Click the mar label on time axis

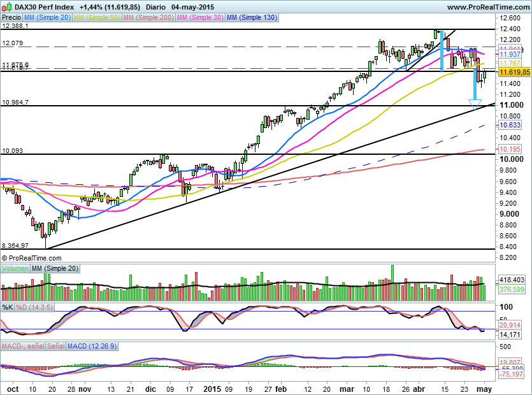[x=347, y=389]
